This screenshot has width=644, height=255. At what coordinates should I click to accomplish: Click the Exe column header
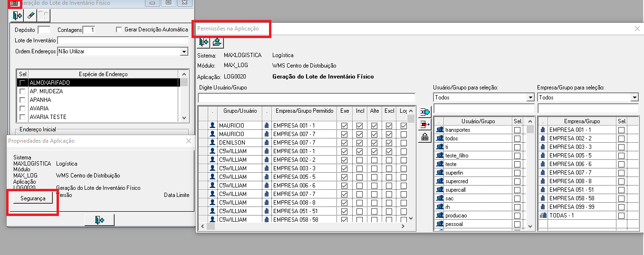(344, 111)
